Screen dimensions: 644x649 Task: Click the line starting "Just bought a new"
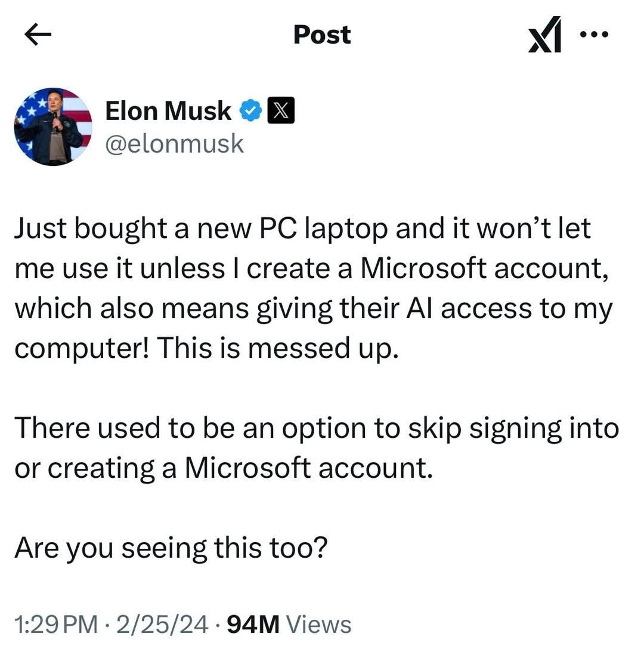[302, 229]
